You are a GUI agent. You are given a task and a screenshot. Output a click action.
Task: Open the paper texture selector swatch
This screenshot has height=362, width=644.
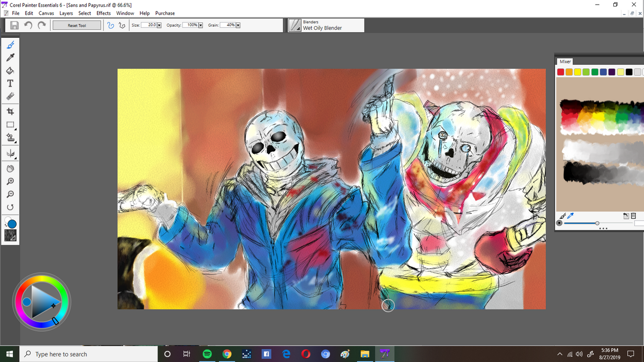[10, 235]
